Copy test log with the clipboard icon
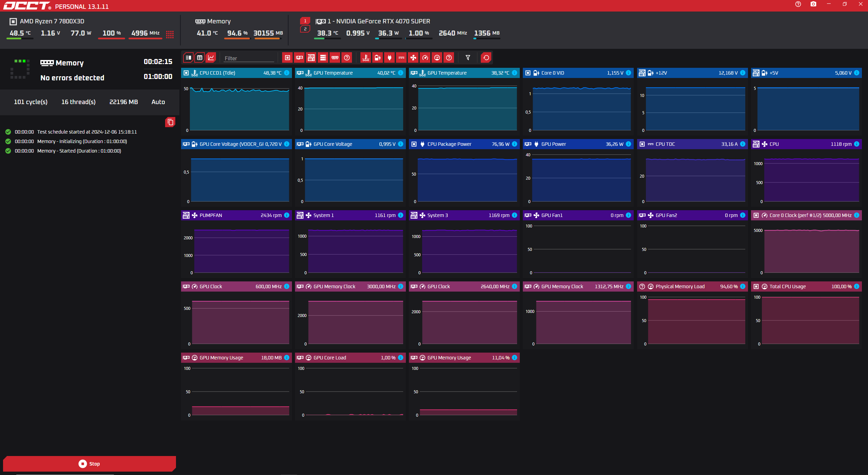Image resolution: width=868 pixels, height=475 pixels. click(x=170, y=122)
